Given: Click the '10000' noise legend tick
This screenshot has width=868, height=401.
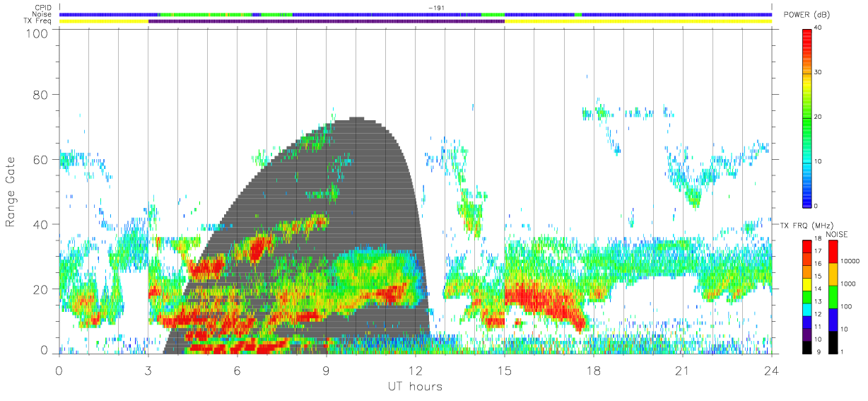Looking at the screenshot, I should coord(850,261).
